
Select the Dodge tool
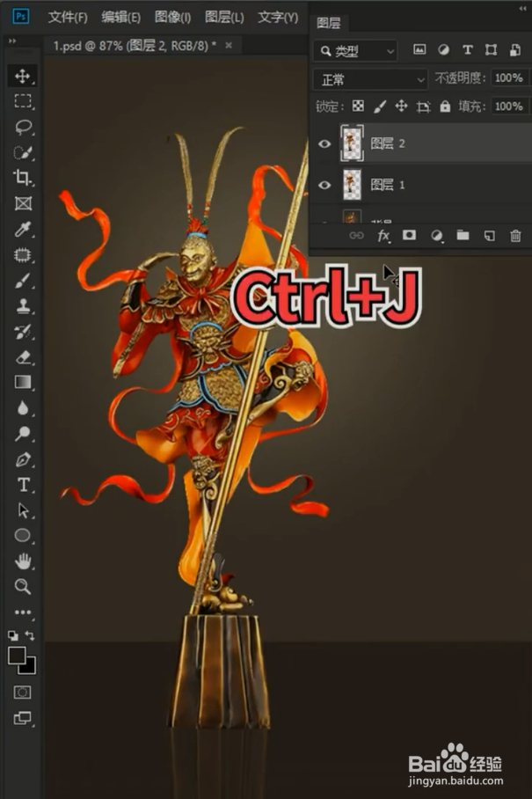(22, 434)
